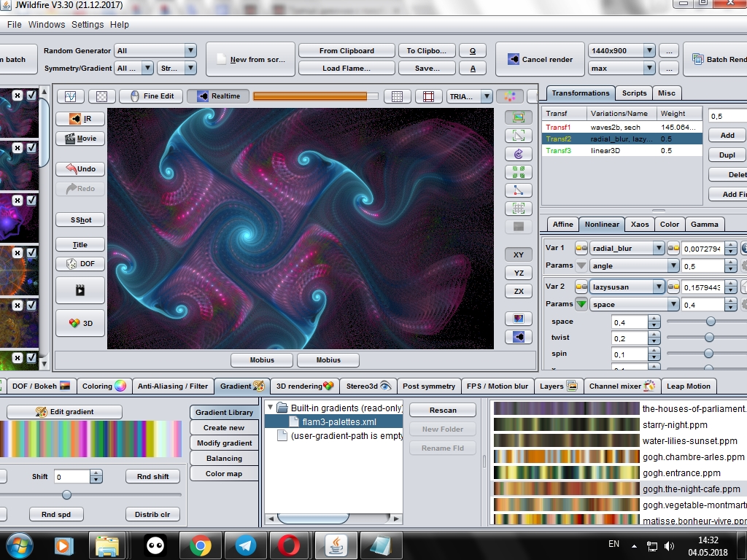This screenshot has height=560, width=747.
Task: Click the Shift value input field
Action: point(72,477)
